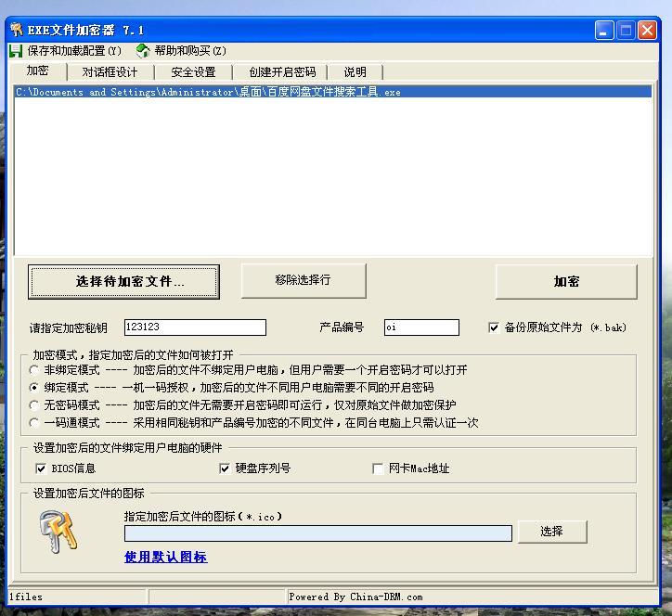Switch to the 加密 tab
This screenshot has width=672, height=616.
pyautogui.click(x=37, y=71)
